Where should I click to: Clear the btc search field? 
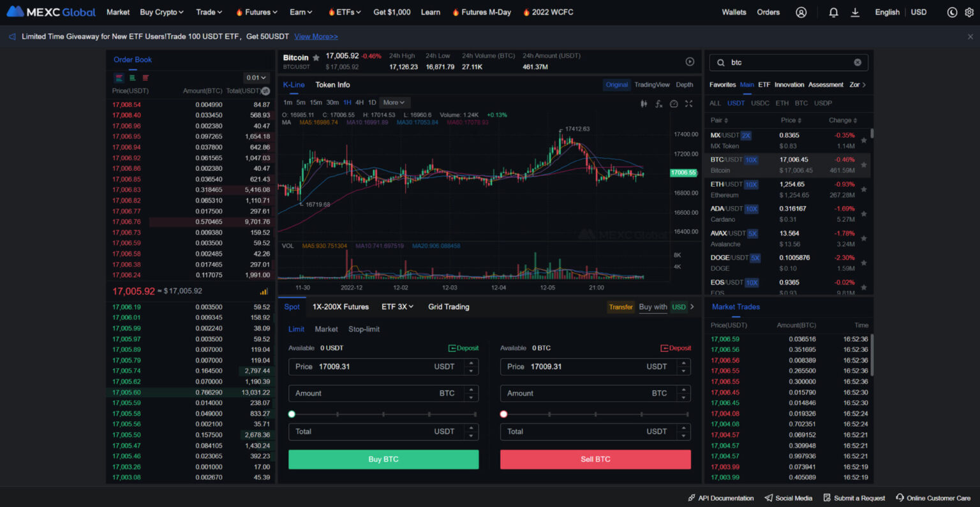tap(857, 62)
